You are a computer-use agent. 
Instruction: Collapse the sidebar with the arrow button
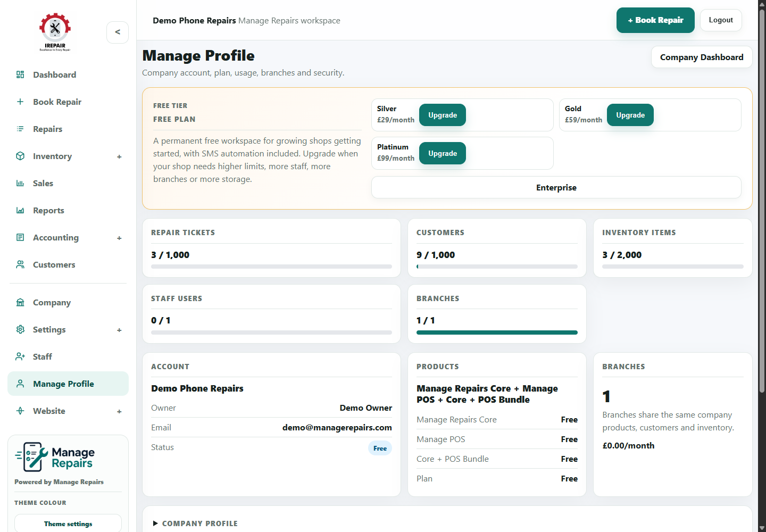click(118, 32)
